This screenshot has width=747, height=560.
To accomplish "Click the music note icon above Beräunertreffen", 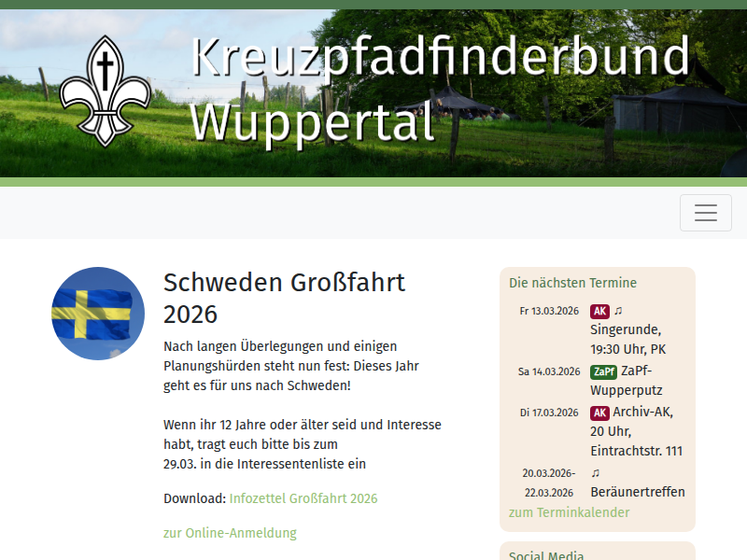I will click(596, 473).
